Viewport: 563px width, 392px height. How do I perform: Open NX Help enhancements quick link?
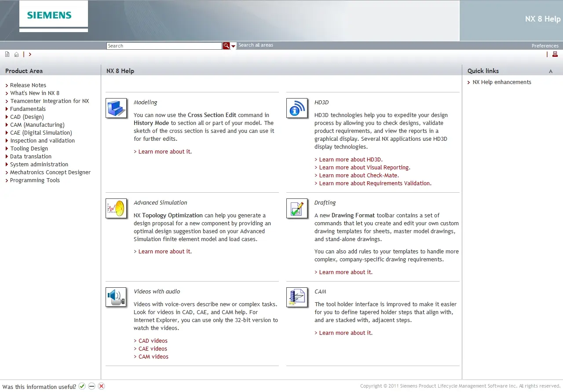pyautogui.click(x=502, y=82)
